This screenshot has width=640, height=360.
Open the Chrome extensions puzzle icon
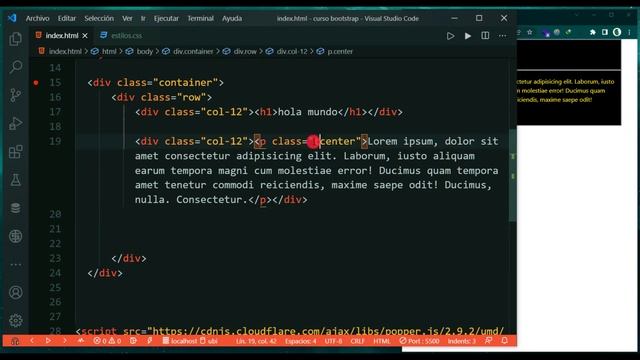click(x=592, y=32)
